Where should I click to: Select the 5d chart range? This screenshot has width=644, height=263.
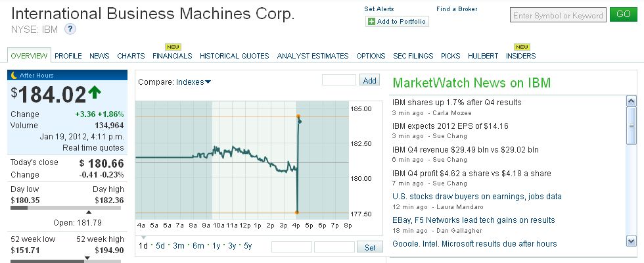click(x=160, y=246)
